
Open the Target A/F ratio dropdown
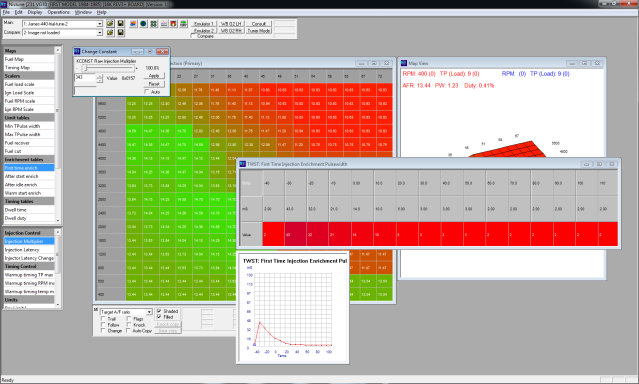[149, 312]
